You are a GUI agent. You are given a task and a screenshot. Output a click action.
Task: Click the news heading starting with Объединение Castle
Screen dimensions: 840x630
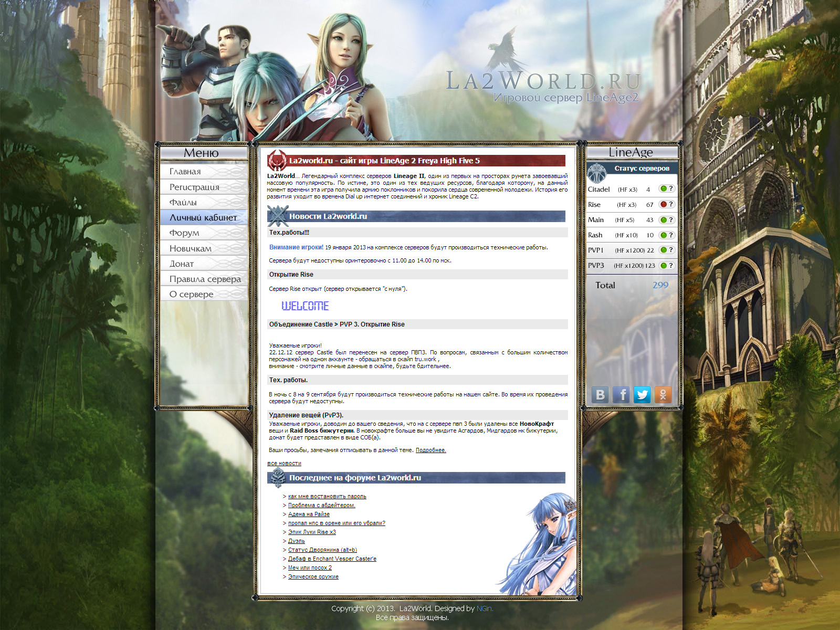[337, 324]
